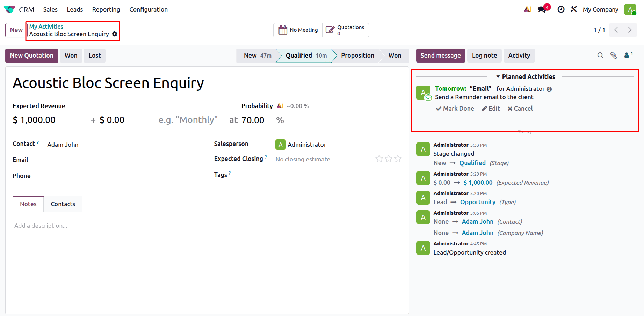Viewport: 644px width, 316px height.
Task: Open Adam John link labelled (Contact)
Action: 477,222
